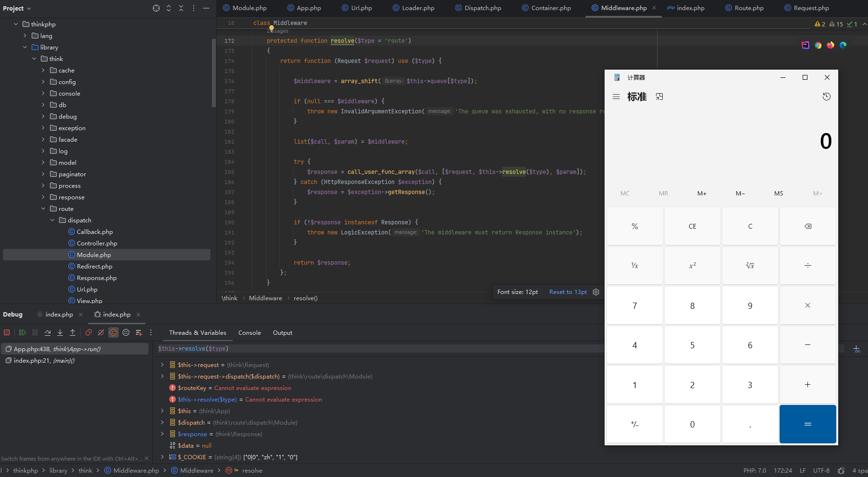Click Resume Program in the debug toolbar
This screenshot has width=868, height=477.
click(x=22, y=332)
